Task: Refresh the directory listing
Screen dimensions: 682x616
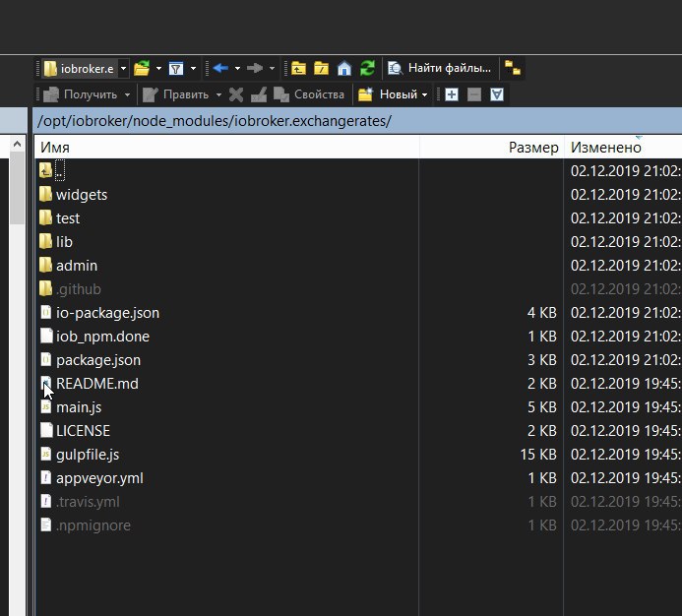Action: 367,68
